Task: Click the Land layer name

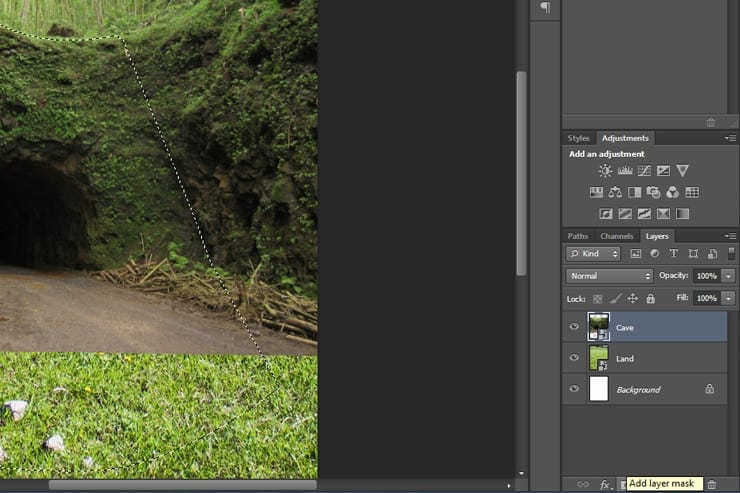Action: coord(624,359)
